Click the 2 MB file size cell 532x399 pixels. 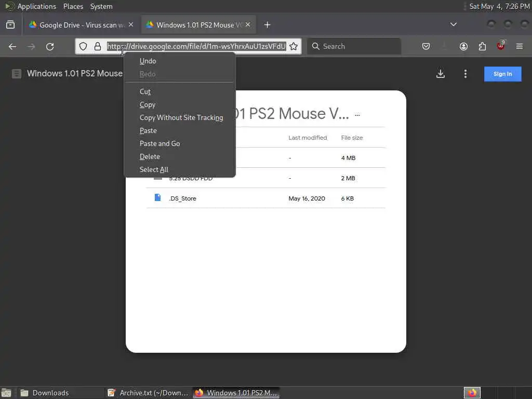point(348,178)
